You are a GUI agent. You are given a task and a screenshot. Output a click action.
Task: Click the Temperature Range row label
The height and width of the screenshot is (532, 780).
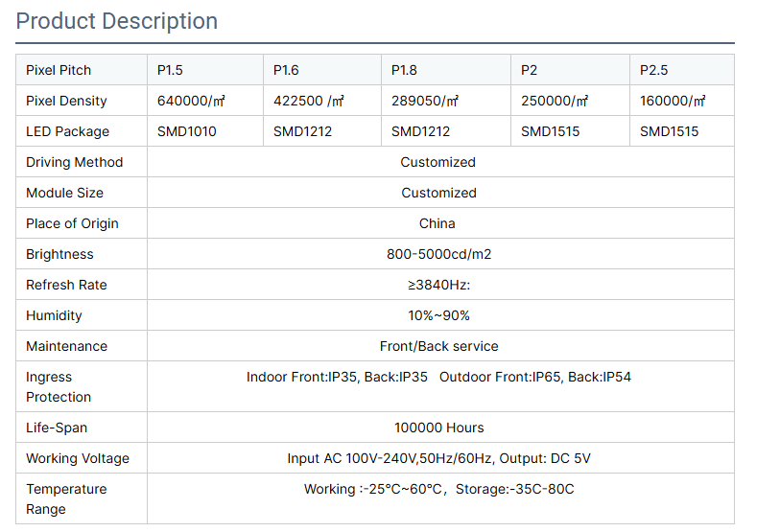66,498
